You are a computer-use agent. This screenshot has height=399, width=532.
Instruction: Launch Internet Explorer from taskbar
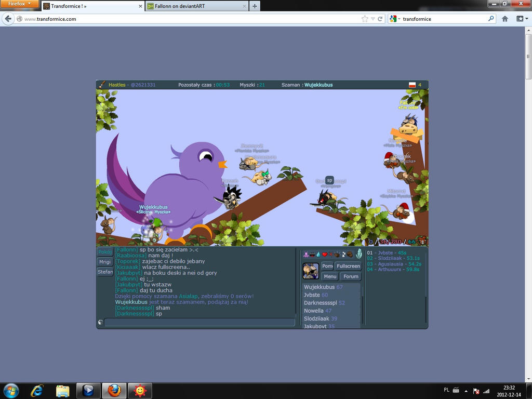[x=37, y=391]
